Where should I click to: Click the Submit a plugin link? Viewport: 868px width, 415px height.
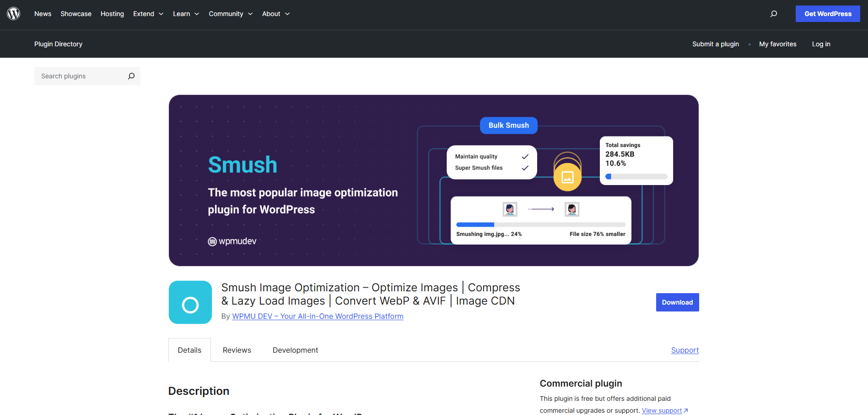715,44
